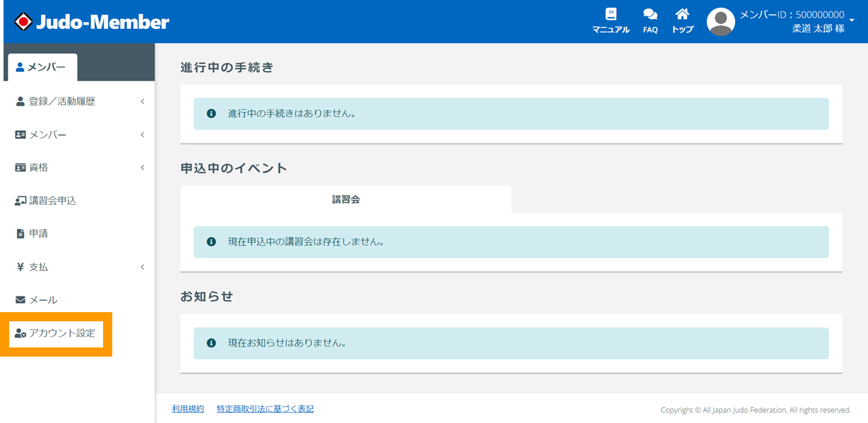Click info icon in 進行中の手続き notice
This screenshot has width=868, height=423.
211,114
